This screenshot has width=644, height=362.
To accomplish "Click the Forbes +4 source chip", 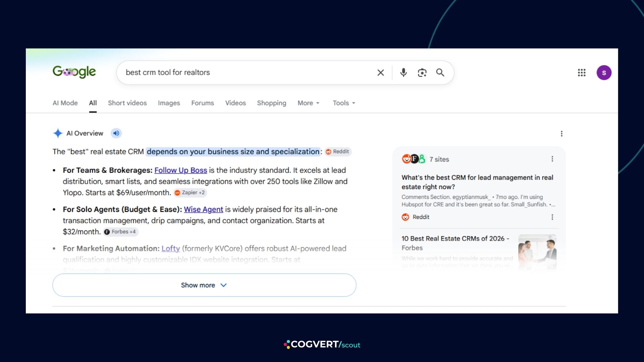I will (x=120, y=232).
